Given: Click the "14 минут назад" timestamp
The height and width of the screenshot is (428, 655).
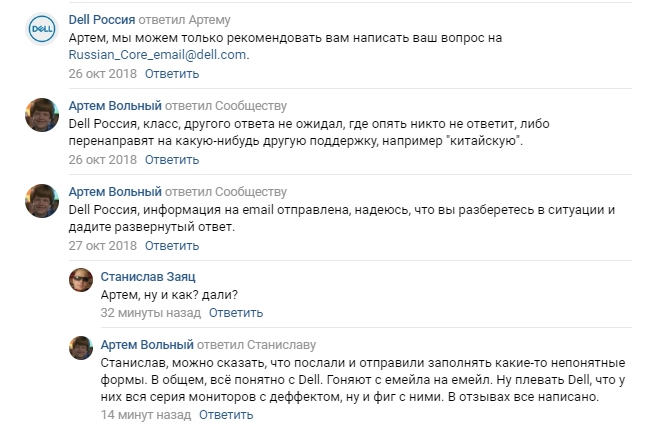Looking at the screenshot, I should point(146,414).
